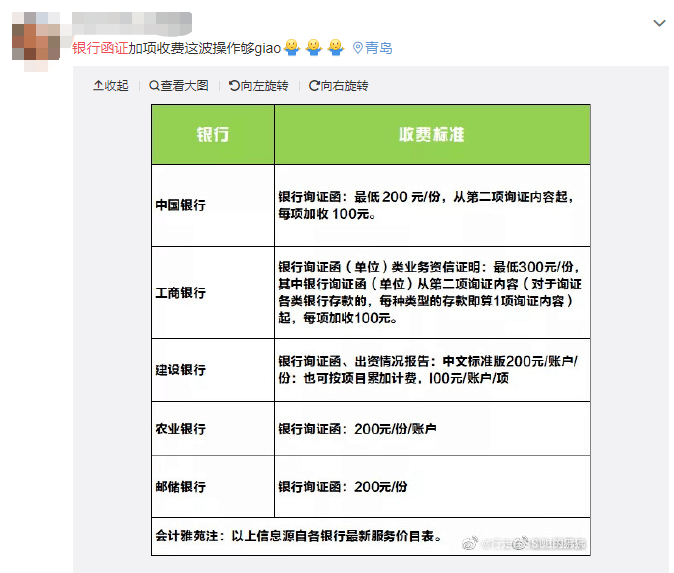
Task: Click the 收费标准 table header cell
Action: tap(432, 135)
